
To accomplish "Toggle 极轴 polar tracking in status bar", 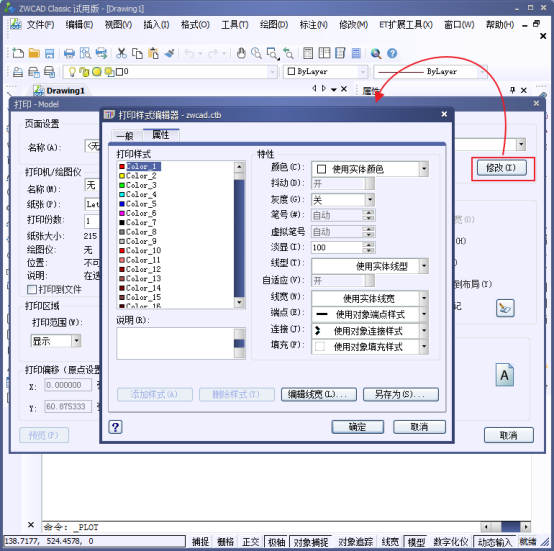I will tap(276, 541).
